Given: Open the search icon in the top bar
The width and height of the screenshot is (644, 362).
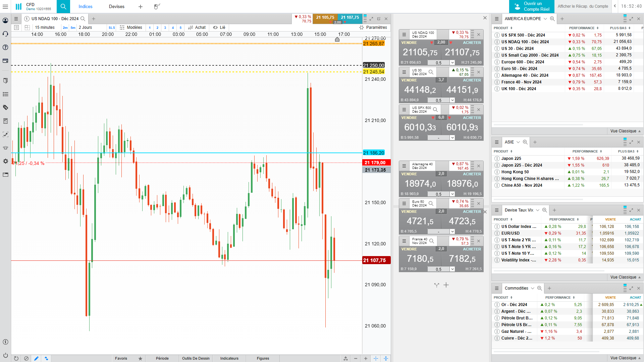Looking at the screenshot, I should click(x=63, y=6).
